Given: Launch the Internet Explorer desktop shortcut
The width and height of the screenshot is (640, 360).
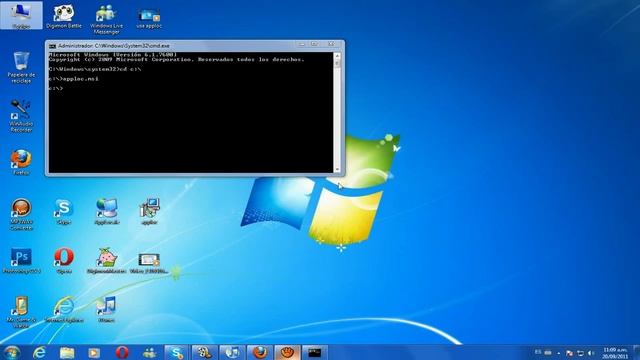Looking at the screenshot, I should tap(64, 309).
